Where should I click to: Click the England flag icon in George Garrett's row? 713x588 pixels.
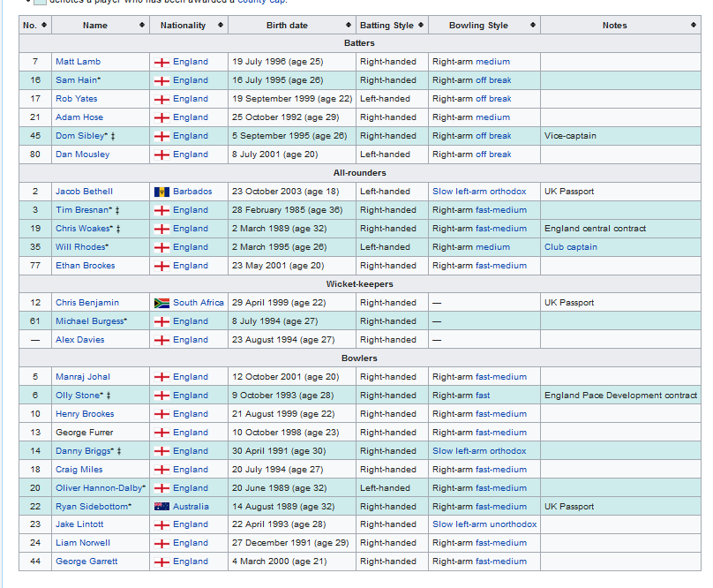pos(161,562)
